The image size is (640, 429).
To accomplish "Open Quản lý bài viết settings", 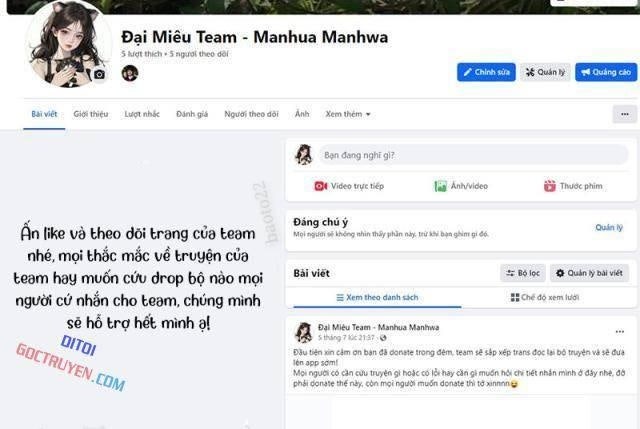I will (x=589, y=273).
